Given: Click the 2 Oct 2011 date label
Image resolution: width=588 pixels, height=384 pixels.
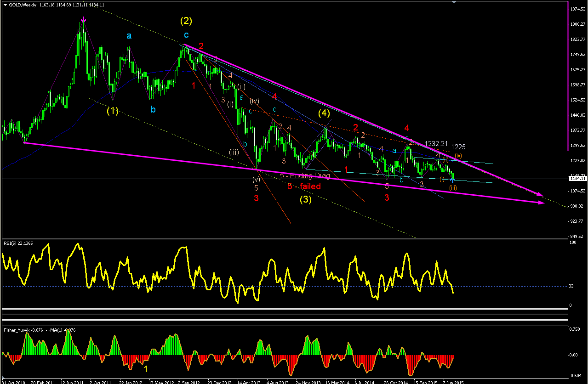Looking at the screenshot, I should click(101, 382).
